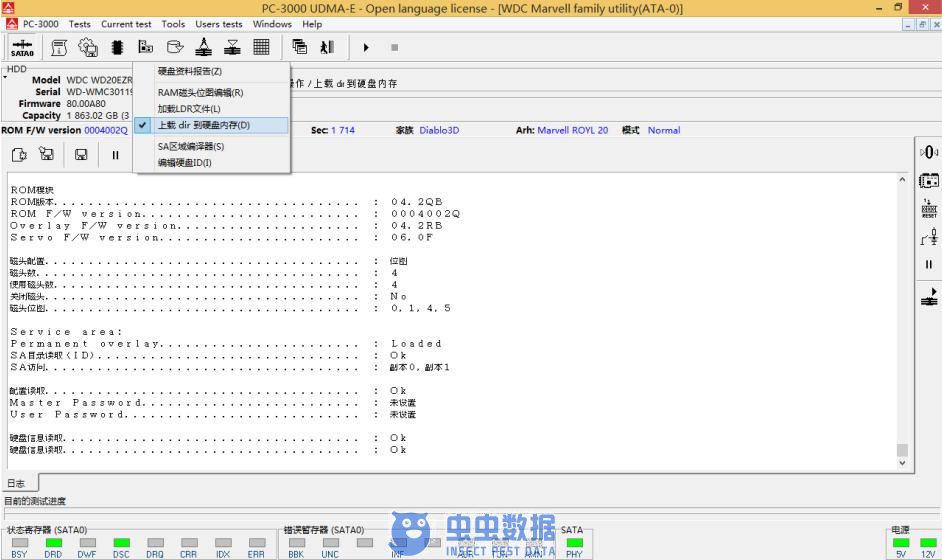Click the log scrollbar thumb
This screenshot has height=560, width=942.
coord(902,450)
